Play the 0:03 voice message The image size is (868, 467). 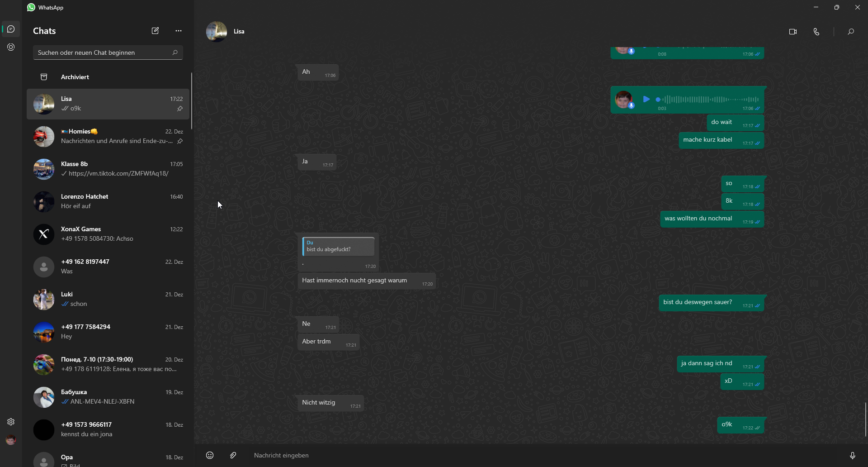tap(646, 99)
